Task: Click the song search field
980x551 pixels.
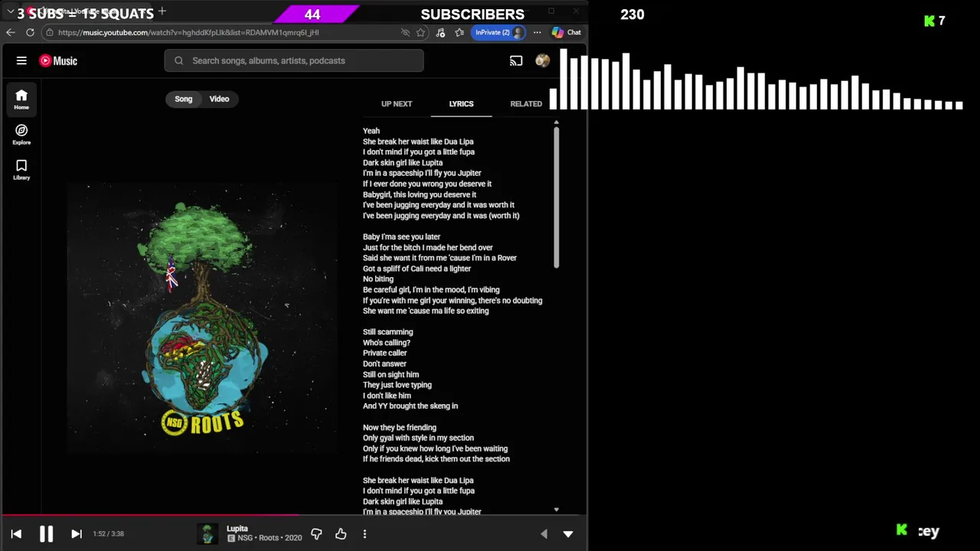Action: (x=294, y=60)
